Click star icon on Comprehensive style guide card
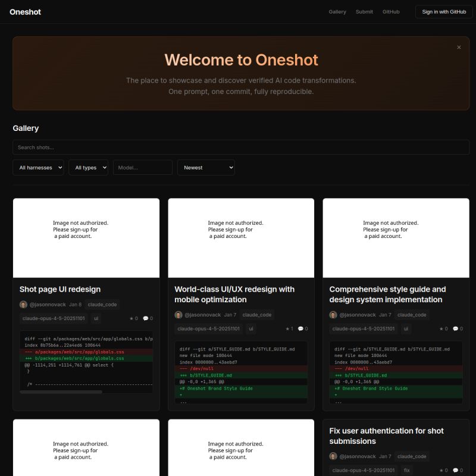Image resolution: width=476 pixels, height=476 pixels. [442, 328]
